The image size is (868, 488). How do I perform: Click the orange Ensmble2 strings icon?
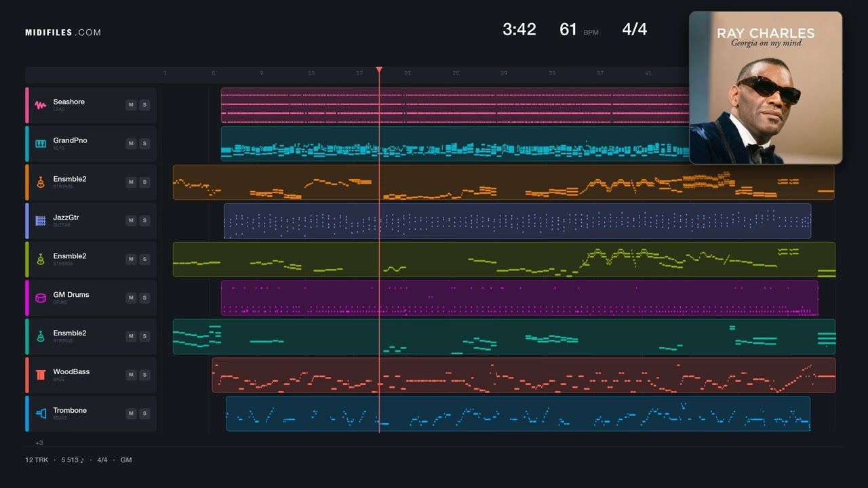click(x=41, y=182)
